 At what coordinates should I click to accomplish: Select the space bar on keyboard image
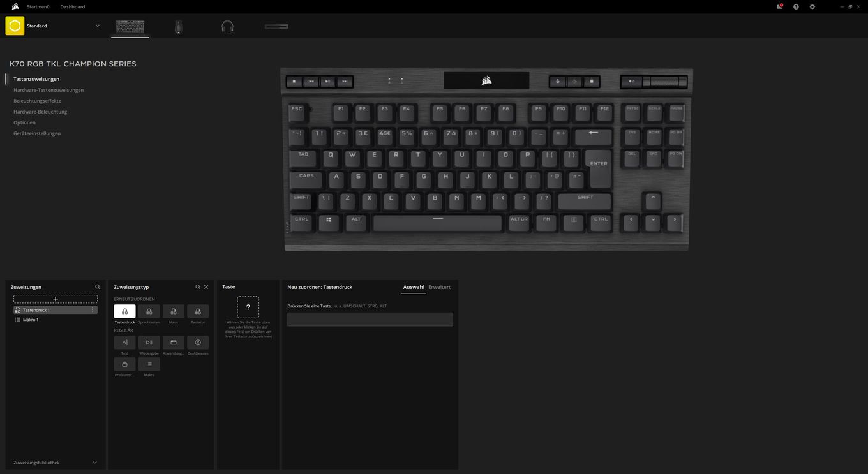pos(437,223)
